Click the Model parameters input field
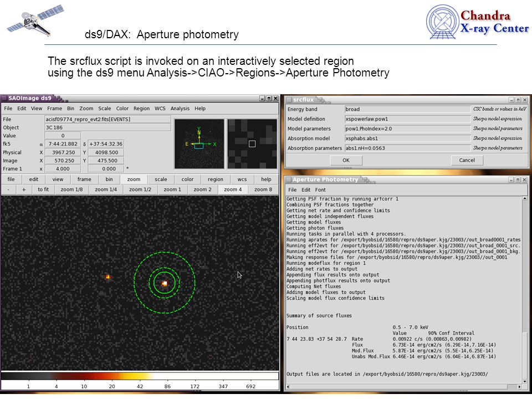532x399 pixels. tap(407, 129)
